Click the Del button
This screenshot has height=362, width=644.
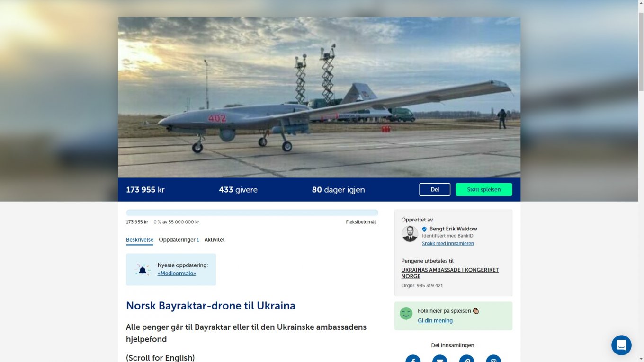[x=435, y=189]
